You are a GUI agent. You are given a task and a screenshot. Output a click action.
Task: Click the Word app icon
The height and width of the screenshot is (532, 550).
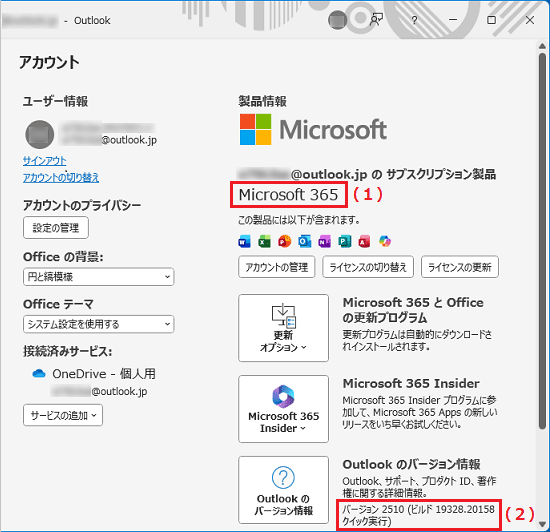(x=244, y=242)
